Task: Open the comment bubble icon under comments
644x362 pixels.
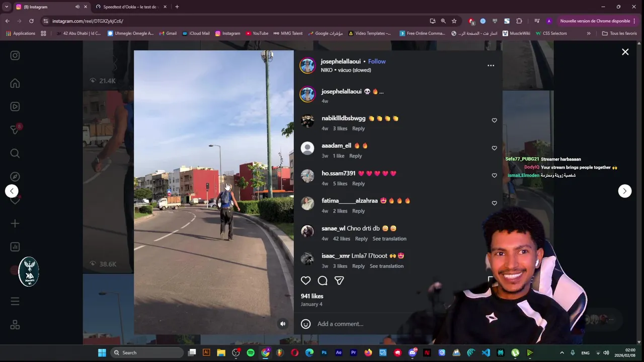Action: (323, 281)
